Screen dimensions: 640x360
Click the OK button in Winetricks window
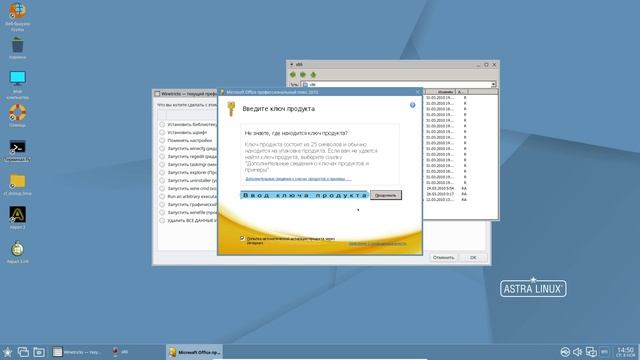(473, 258)
